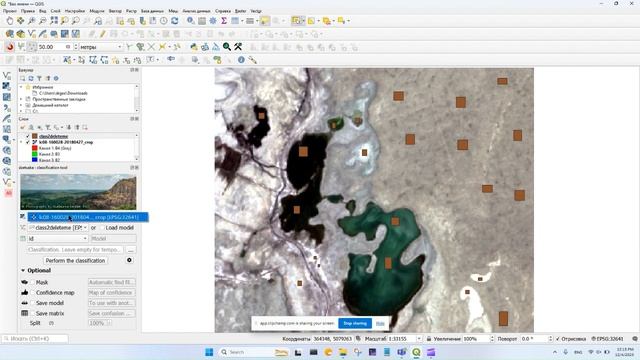Click the Stop sharing button

click(x=355, y=323)
